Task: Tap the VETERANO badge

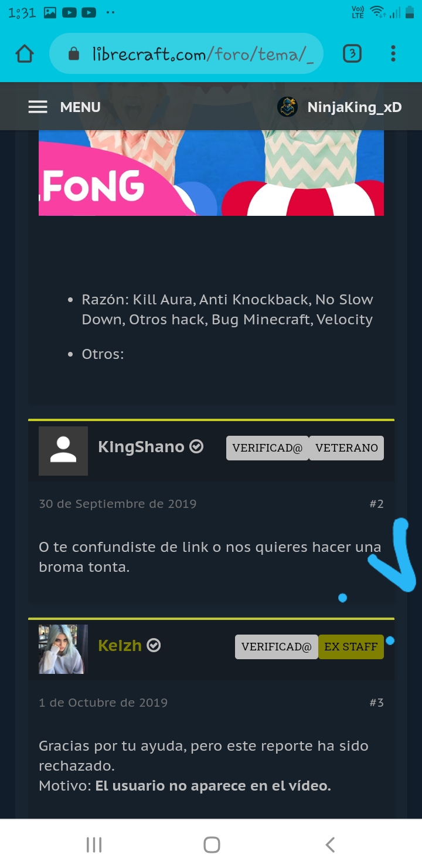Action: tap(346, 448)
